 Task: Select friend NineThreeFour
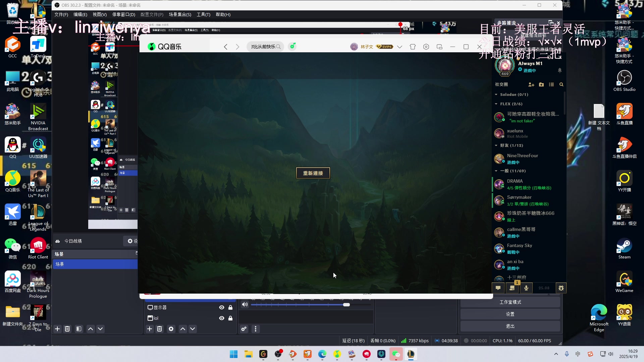tap(528, 159)
